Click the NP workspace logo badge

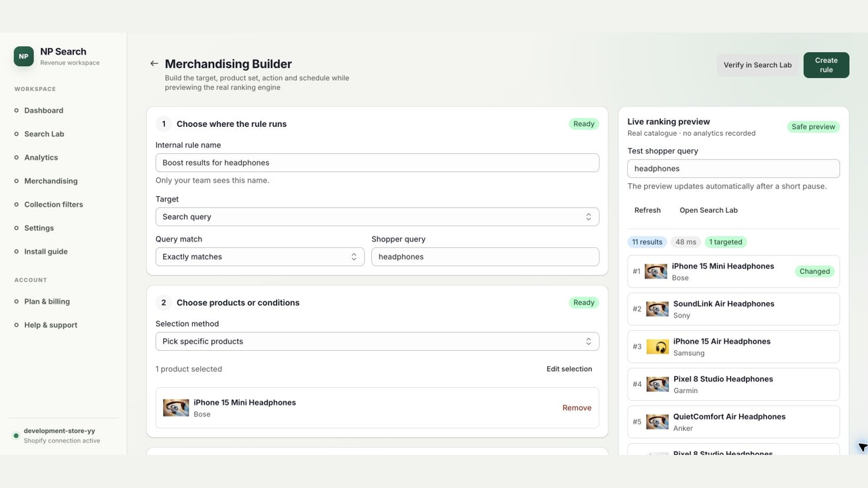click(x=23, y=56)
